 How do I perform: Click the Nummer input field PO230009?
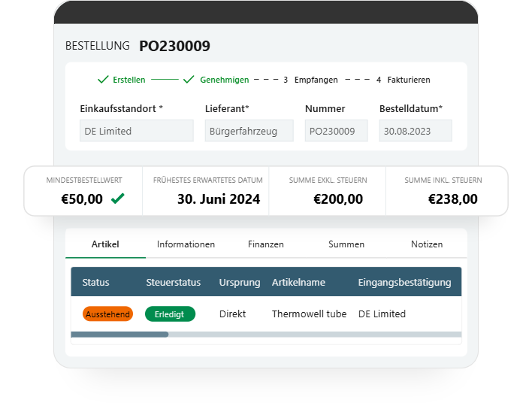[x=336, y=131]
